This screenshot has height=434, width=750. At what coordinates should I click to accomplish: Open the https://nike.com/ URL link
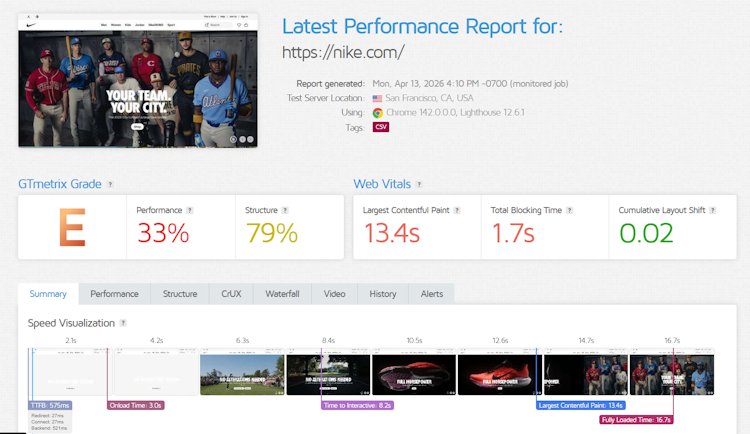(x=343, y=52)
